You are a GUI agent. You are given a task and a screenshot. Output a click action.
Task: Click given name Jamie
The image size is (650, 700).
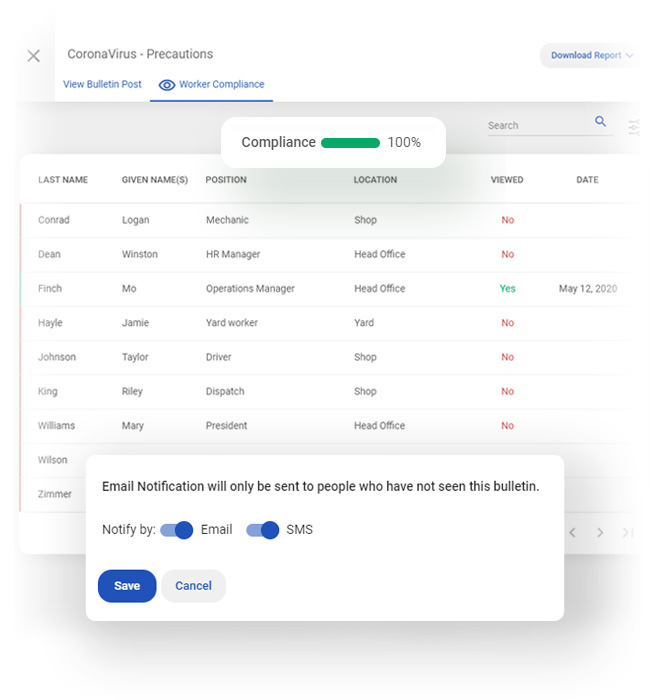click(135, 322)
